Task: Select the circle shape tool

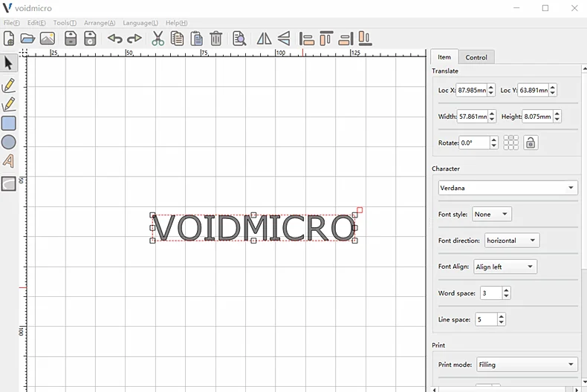Action: tap(9, 142)
